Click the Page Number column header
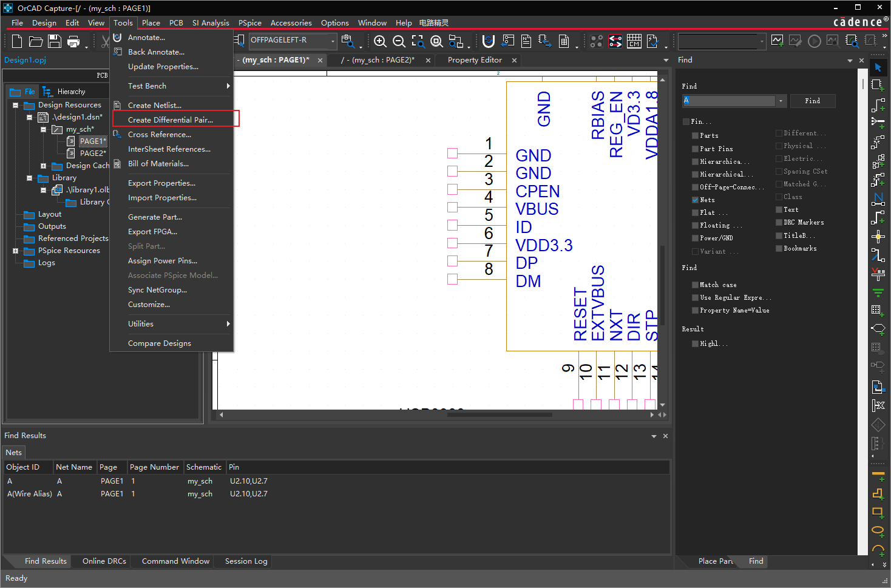891x588 pixels. tap(154, 467)
